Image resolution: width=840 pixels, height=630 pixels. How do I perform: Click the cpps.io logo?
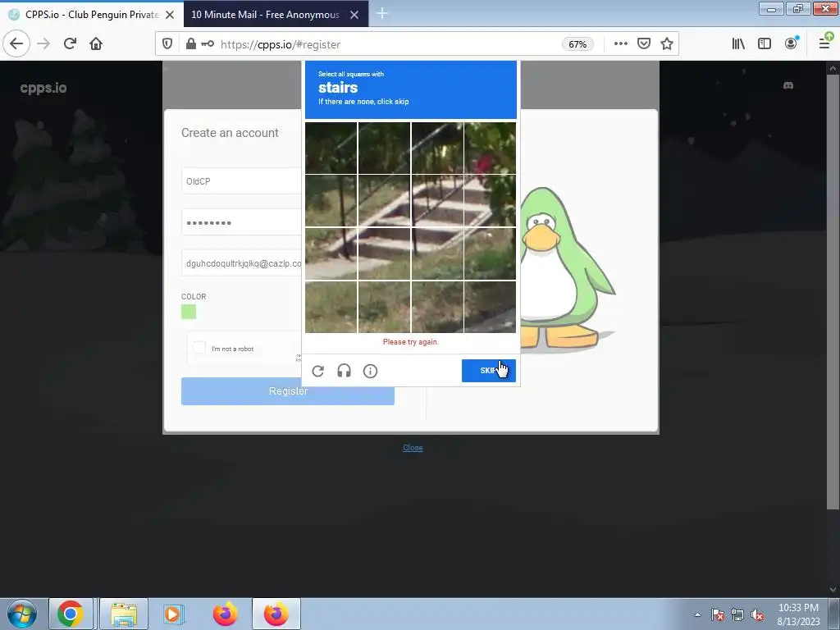tap(43, 88)
